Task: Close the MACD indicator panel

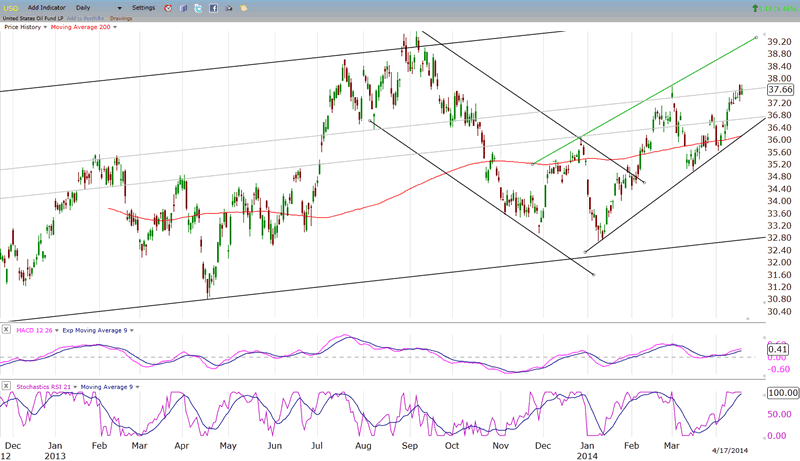Action: tap(6, 329)
